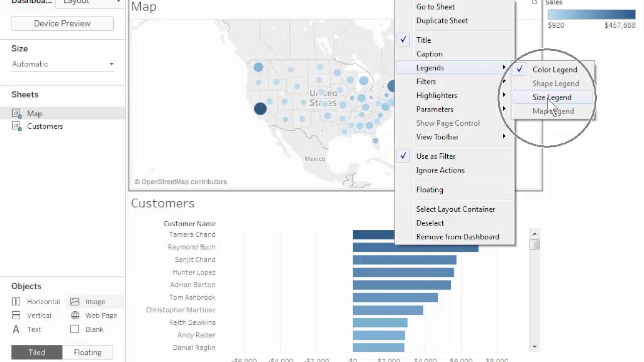
Task: Switch to Floating layout mode
Action: pos(88,352)
